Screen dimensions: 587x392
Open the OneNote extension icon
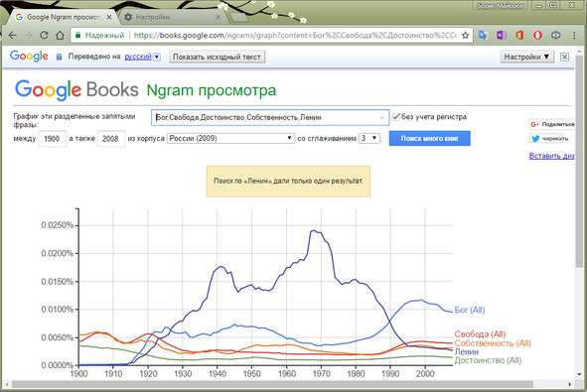point(502,35)
